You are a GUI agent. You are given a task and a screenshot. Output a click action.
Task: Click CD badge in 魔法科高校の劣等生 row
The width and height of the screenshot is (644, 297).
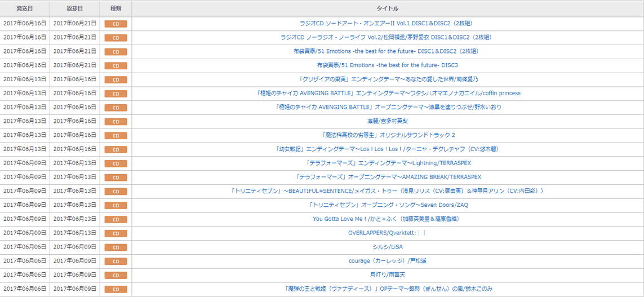click(x=116, y=136)
